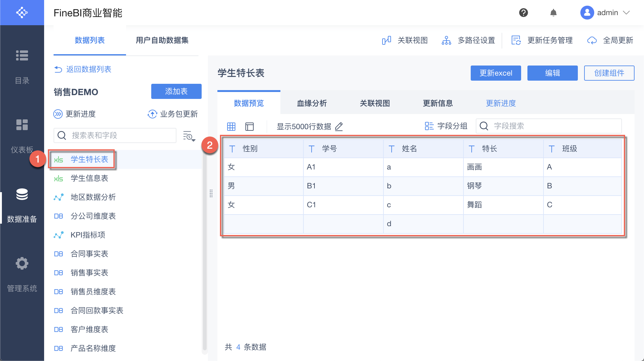Open the notifications bell
644x361 pixels.
(553, 13)
